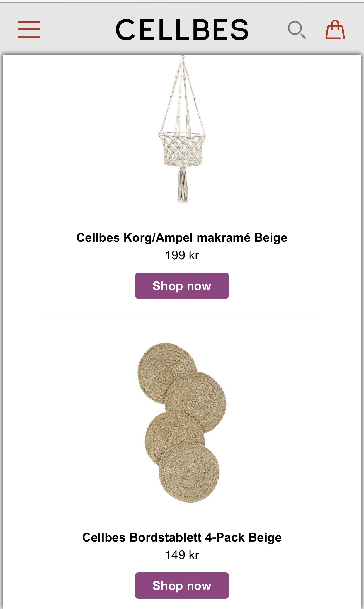Select the 149 kr price text
364x609 pixels.
[182, 555]
